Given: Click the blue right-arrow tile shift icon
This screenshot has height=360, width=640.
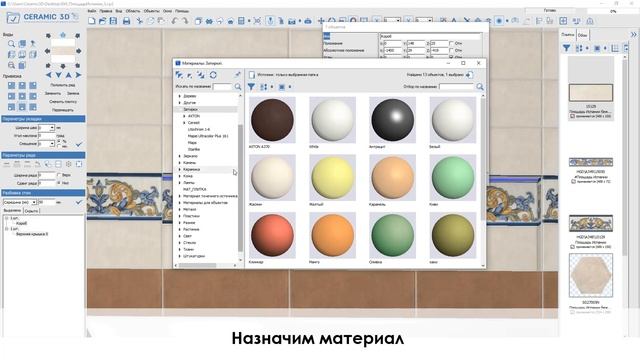Looking at the screenshot, I should click(78, 75).
